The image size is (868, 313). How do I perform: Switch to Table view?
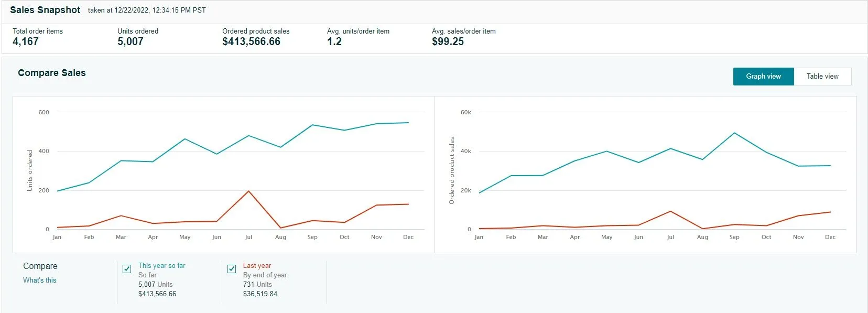822,77
